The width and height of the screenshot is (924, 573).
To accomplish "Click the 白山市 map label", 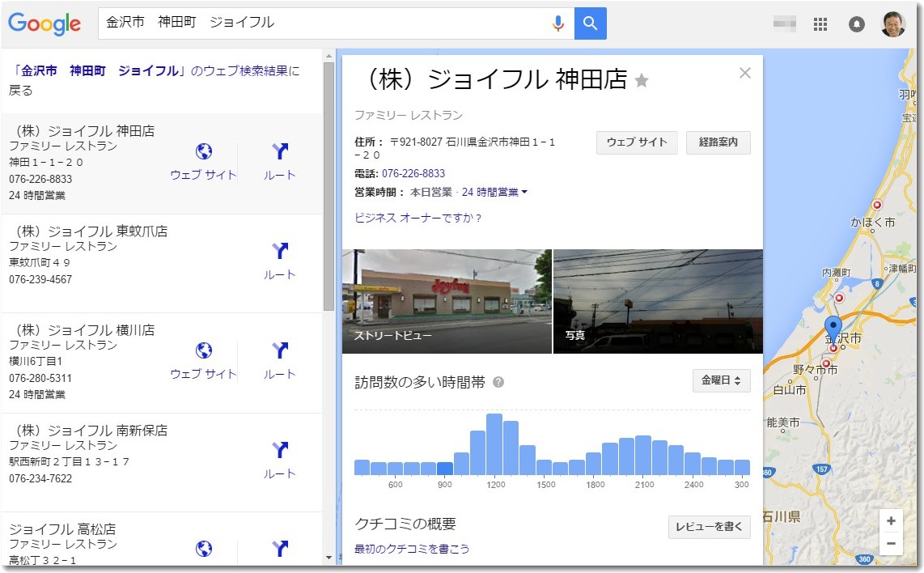I will coord(790,389).
